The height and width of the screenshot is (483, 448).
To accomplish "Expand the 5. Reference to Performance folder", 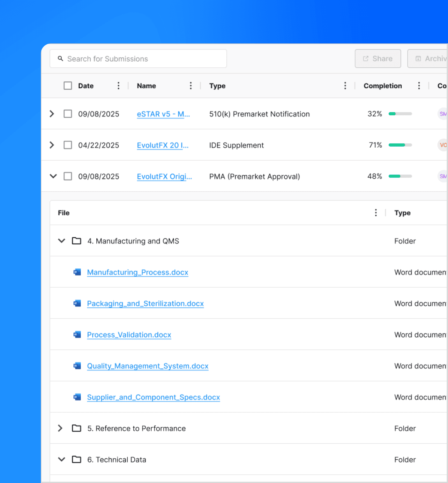I will tap(60, 428).
